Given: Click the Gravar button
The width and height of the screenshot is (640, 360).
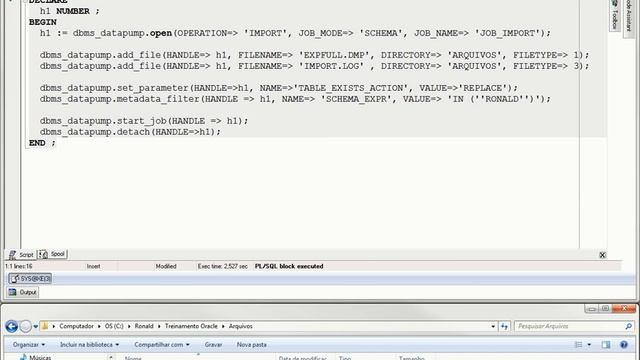Looking at the screenshot, I should tap(213, 345).
